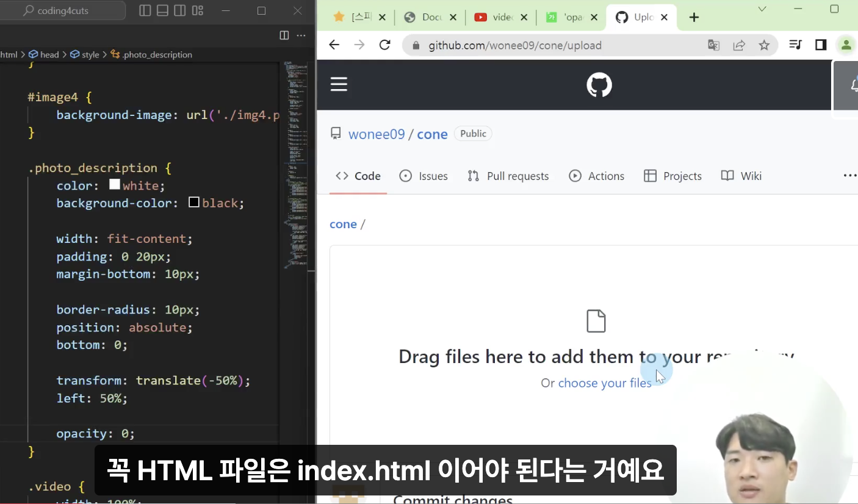858x504 pixels.
Task: Click the white color swatch in the code
Action: (114, 184)
